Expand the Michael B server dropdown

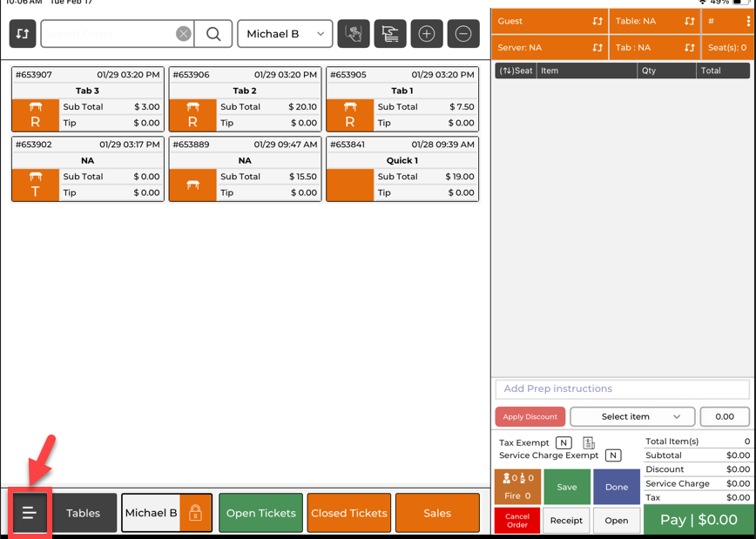pyautogui.click(x=285, y=34)
